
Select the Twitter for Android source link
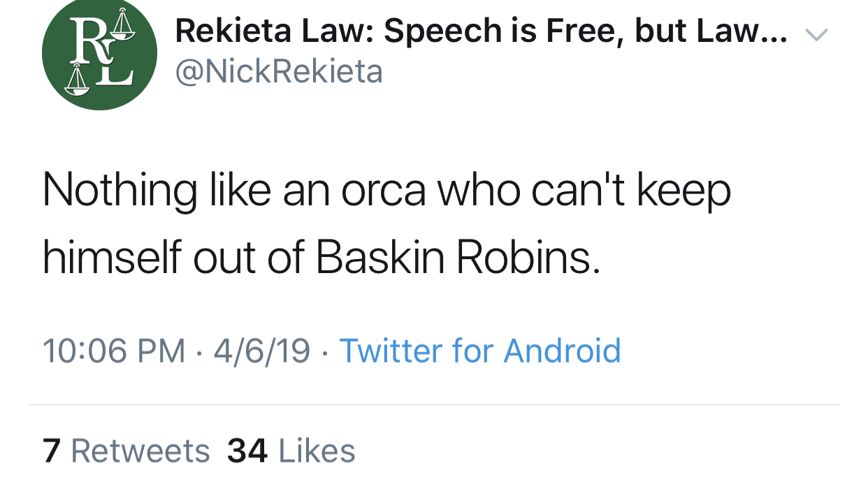480,350
